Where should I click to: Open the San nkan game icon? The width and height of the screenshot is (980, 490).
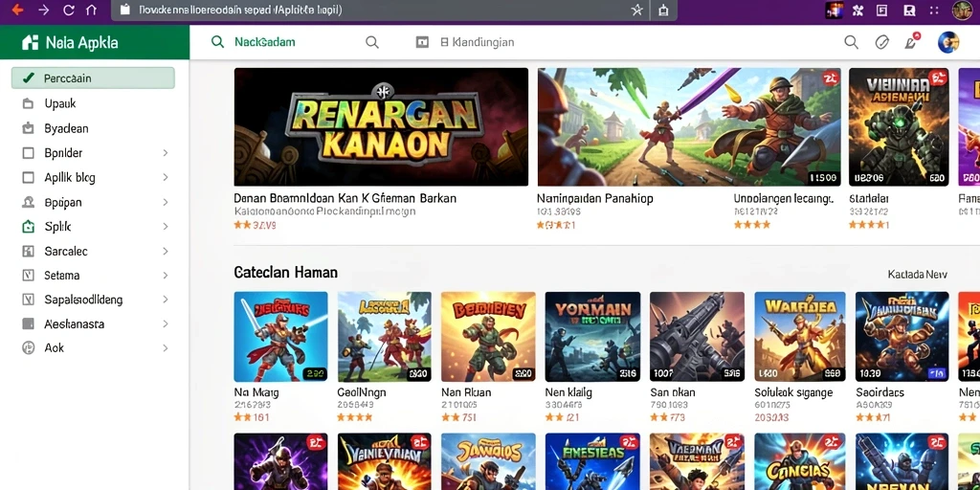[697, 336]
